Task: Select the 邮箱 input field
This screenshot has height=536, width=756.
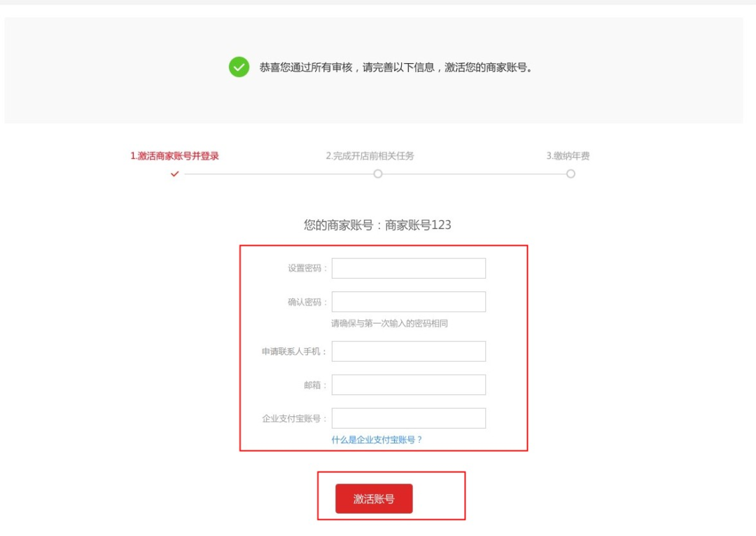Action: coord(409,385)
